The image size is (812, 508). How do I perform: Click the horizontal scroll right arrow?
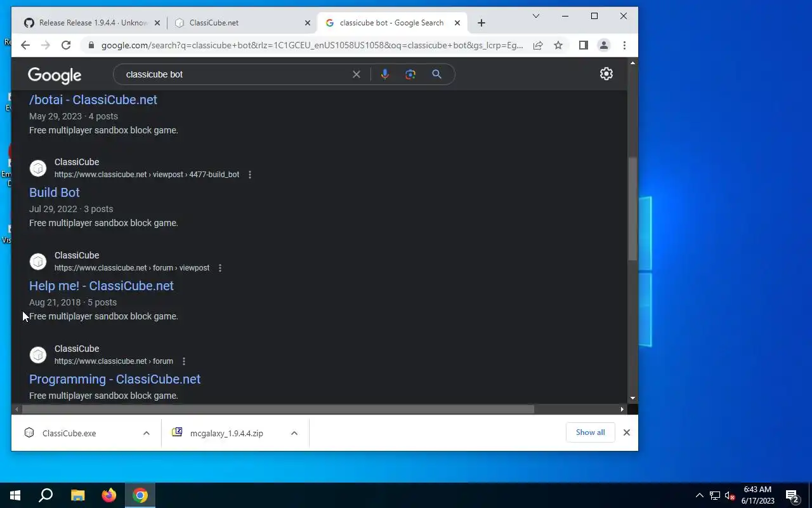[x=622, y=409]
